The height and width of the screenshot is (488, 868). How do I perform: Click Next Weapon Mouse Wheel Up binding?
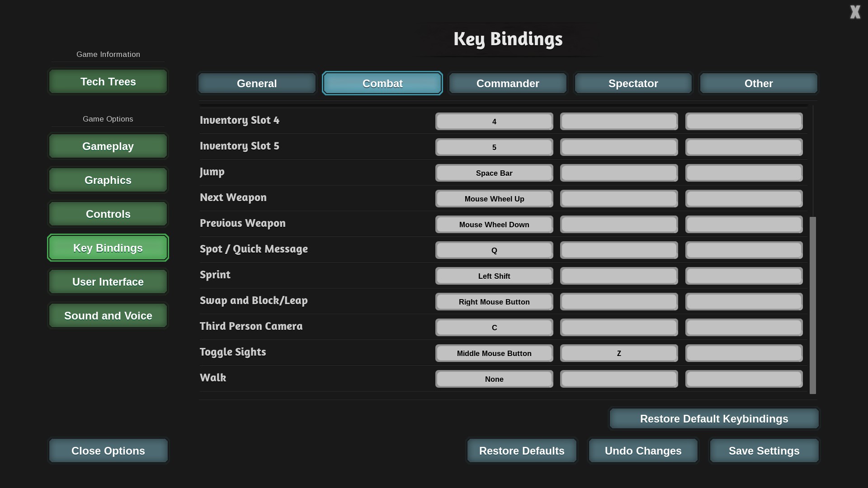pos(494,199)
